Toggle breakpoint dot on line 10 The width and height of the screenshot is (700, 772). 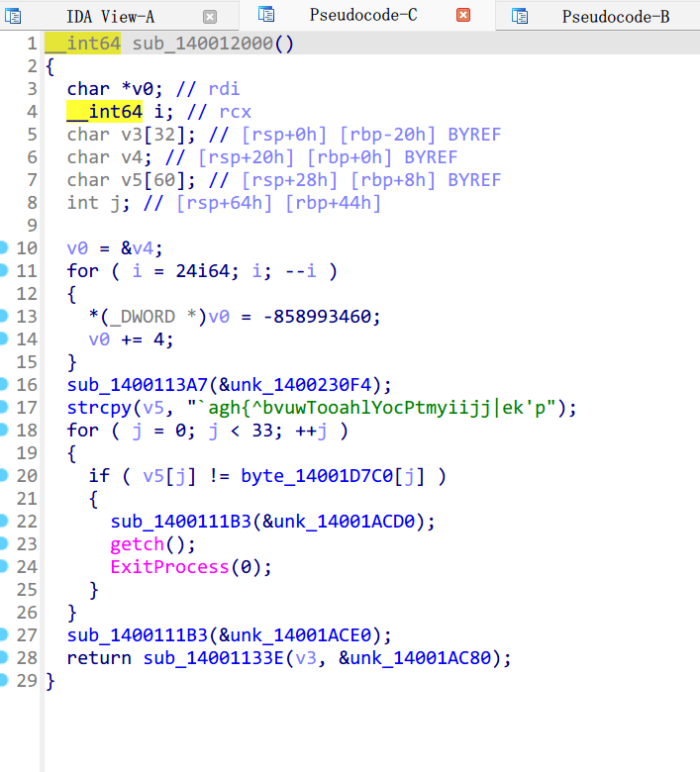[3, 247]
